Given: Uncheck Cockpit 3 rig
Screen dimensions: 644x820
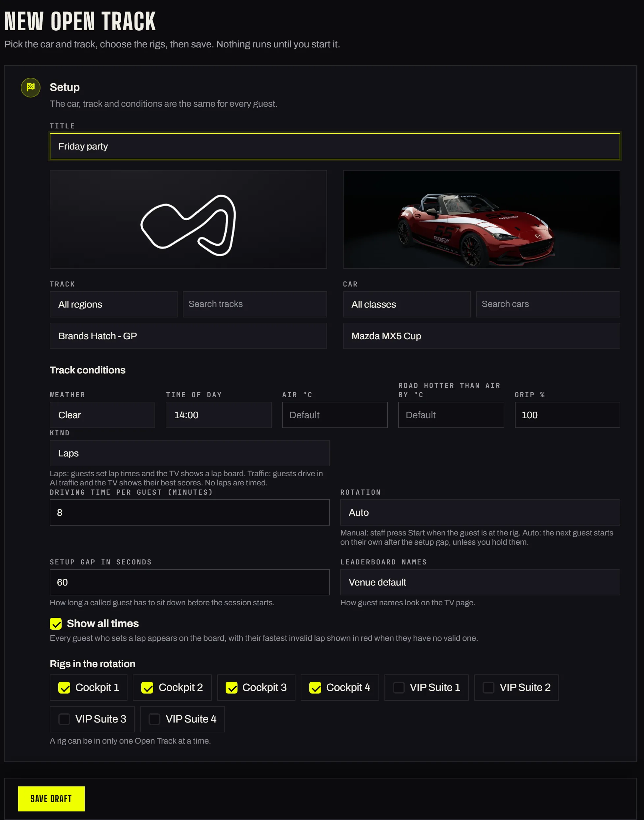Looking at the screenshot, I should (x=231, y=688).
